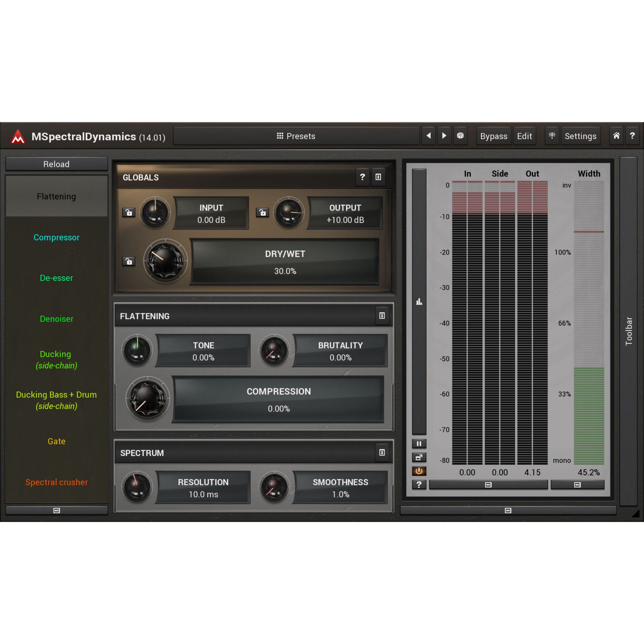Click the MeldaProduction logo icon
This screenshot has height=644, width=644.
[18, 136]
